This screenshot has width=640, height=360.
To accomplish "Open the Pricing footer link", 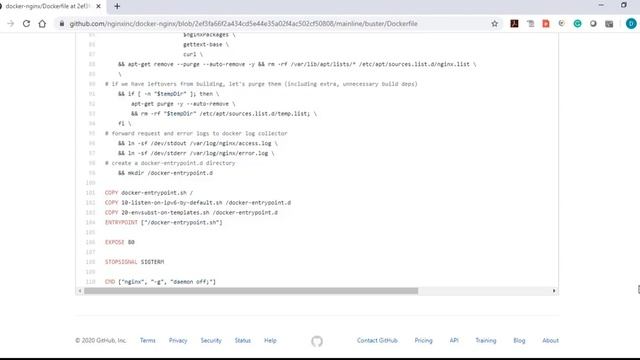I will (x=423, y=340).
